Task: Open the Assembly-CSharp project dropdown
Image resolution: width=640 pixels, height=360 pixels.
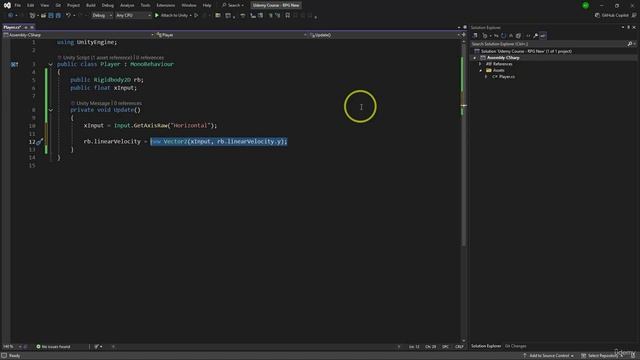Action: click(78, 35)
